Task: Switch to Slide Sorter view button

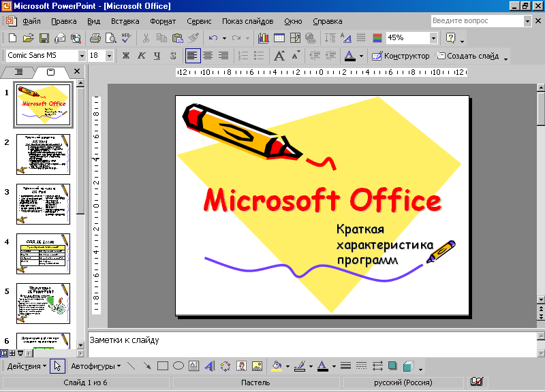Action: (12, 353)
